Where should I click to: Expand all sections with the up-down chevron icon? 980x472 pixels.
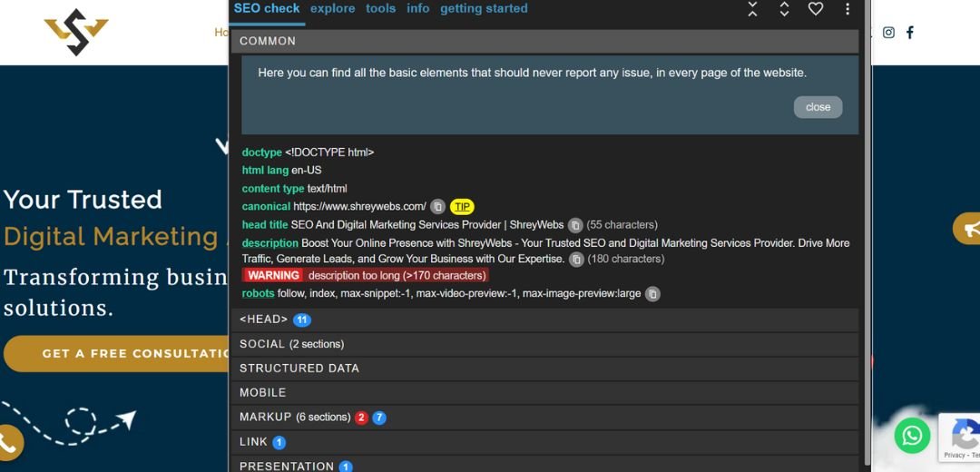pyautogui.click(x=784, y=9)
